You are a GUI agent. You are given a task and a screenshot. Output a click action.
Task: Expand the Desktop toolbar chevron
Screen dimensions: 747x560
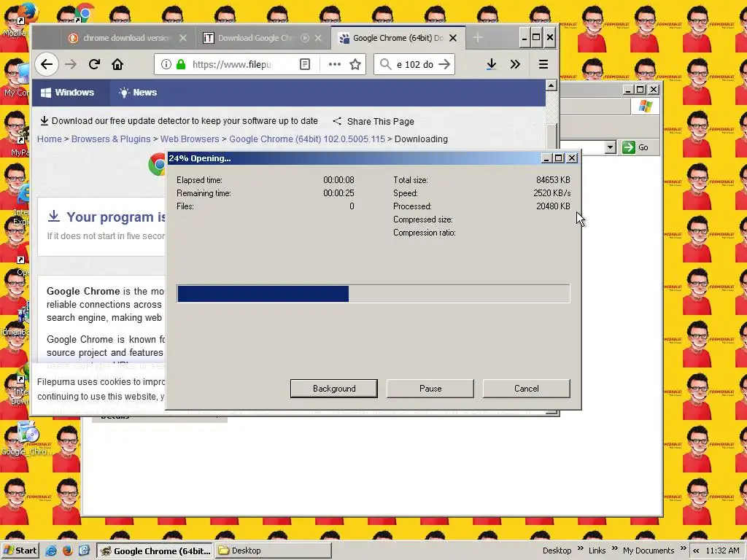580,548
